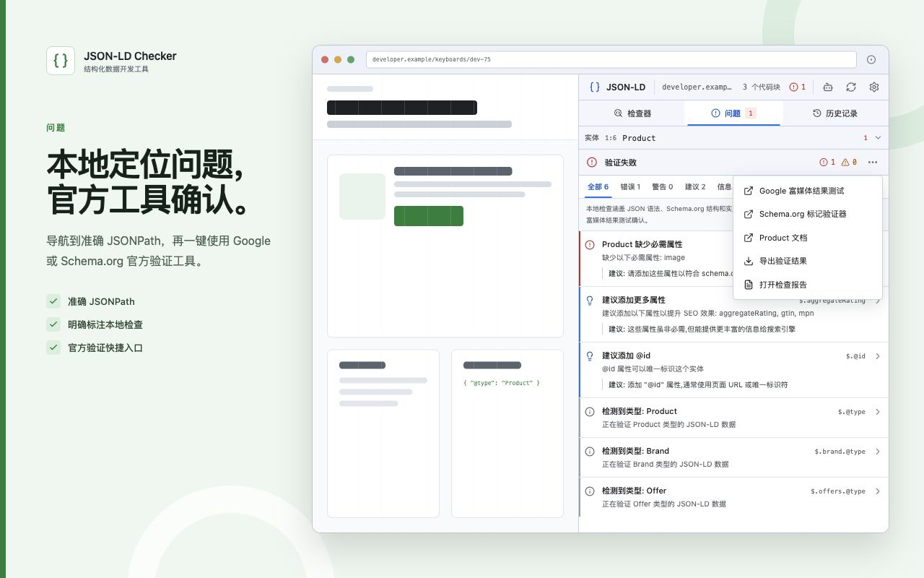Click the warning triangle count in 验证失败 row

(x=849, y=163)
